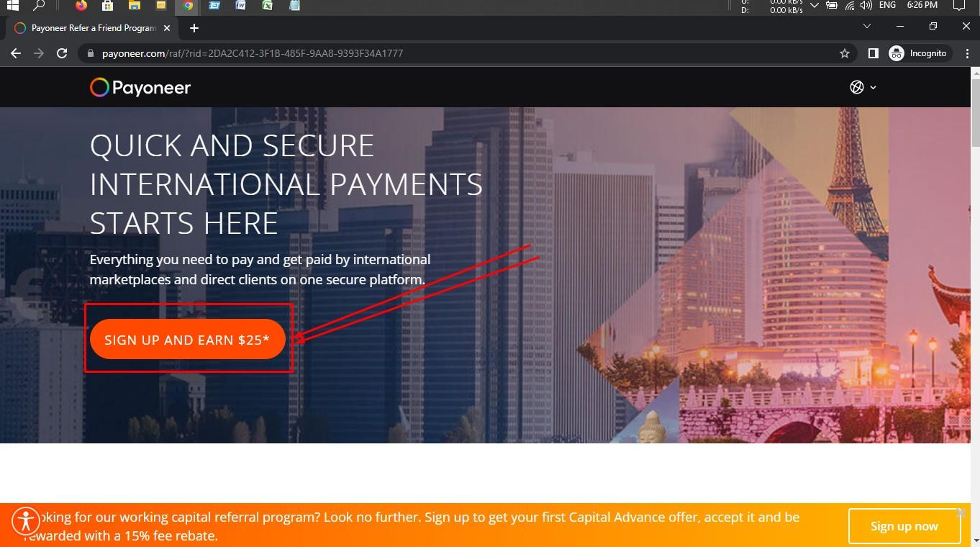Image resolution: width=980 pixels, height=547 pixels.
Task: Click the Payoneer logo in header
Action: [x=140, y=87]
